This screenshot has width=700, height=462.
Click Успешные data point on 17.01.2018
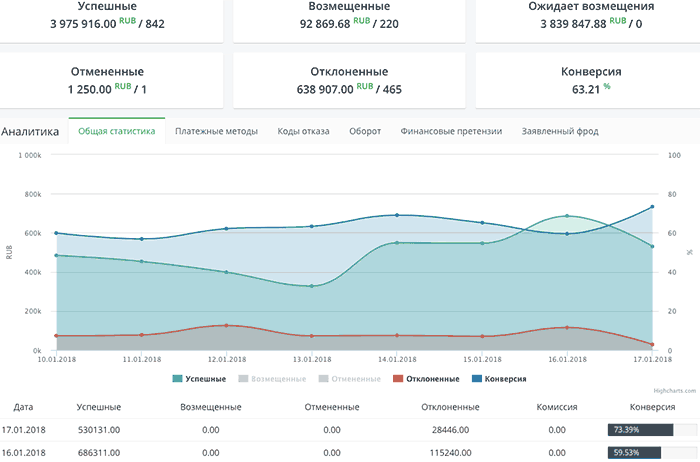click(x=652, y=246)
